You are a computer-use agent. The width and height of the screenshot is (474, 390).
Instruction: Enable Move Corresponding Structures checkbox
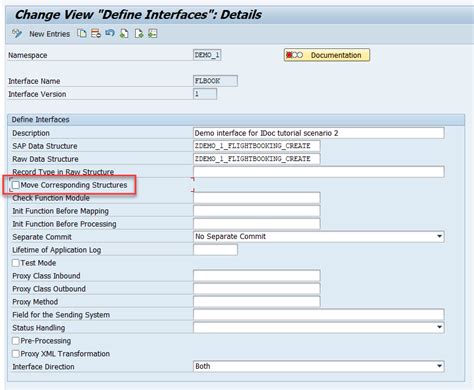pos(16,185)
